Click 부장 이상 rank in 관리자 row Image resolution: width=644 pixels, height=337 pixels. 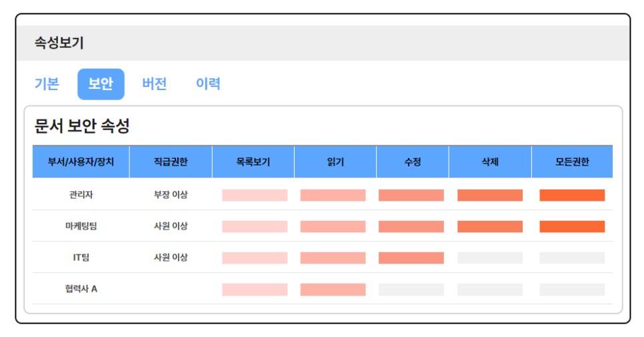pos(171,195)
